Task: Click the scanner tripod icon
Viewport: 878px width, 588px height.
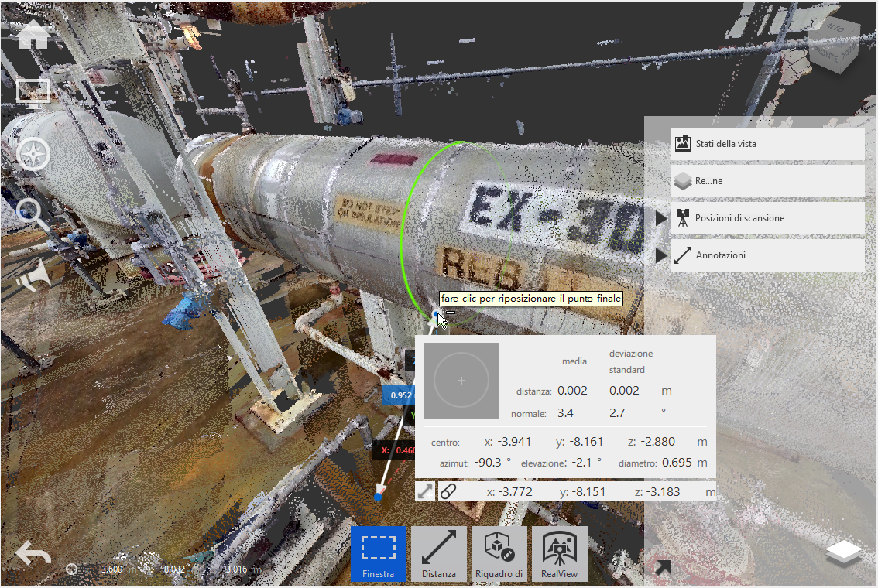Action: 683,217
